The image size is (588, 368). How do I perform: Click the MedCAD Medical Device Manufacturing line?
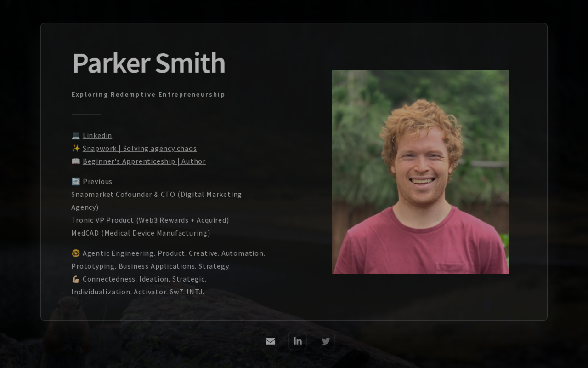tap(141, 233)
